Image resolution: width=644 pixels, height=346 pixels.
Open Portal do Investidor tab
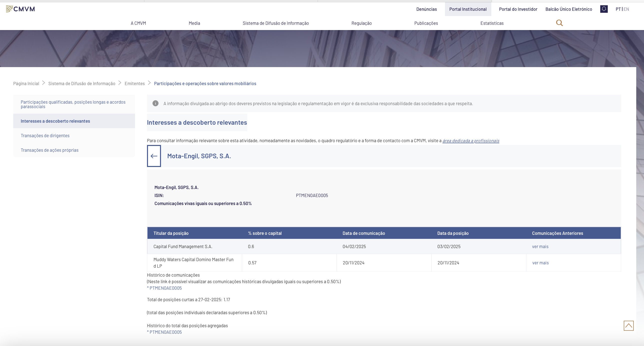(x=518, y=9)
